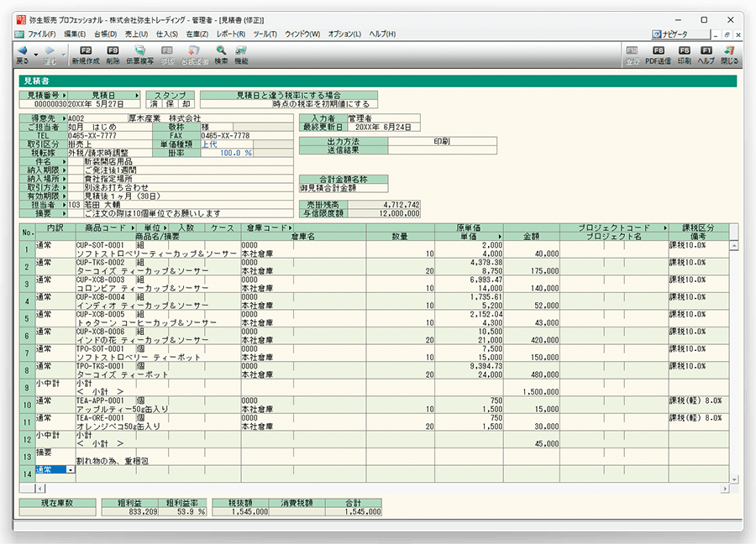The width and height of the screenshot is (756, 544).
Task: Click the app document icon beside ファイル menu
Action: click(19, 34)
